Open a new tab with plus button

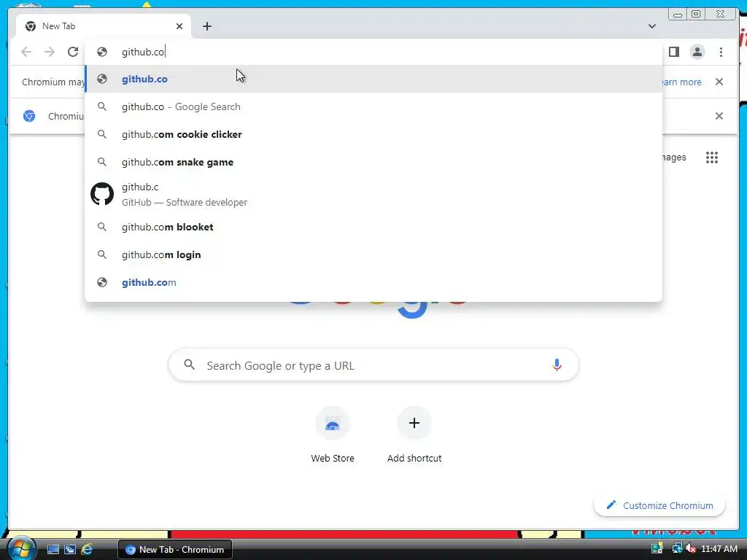click(206, 26)
